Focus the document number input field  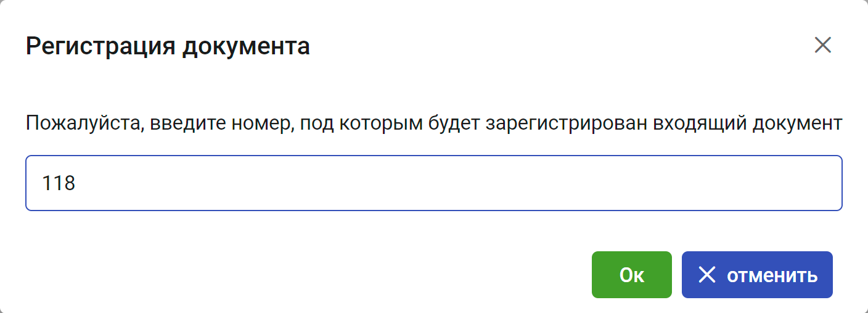(434, 183)
